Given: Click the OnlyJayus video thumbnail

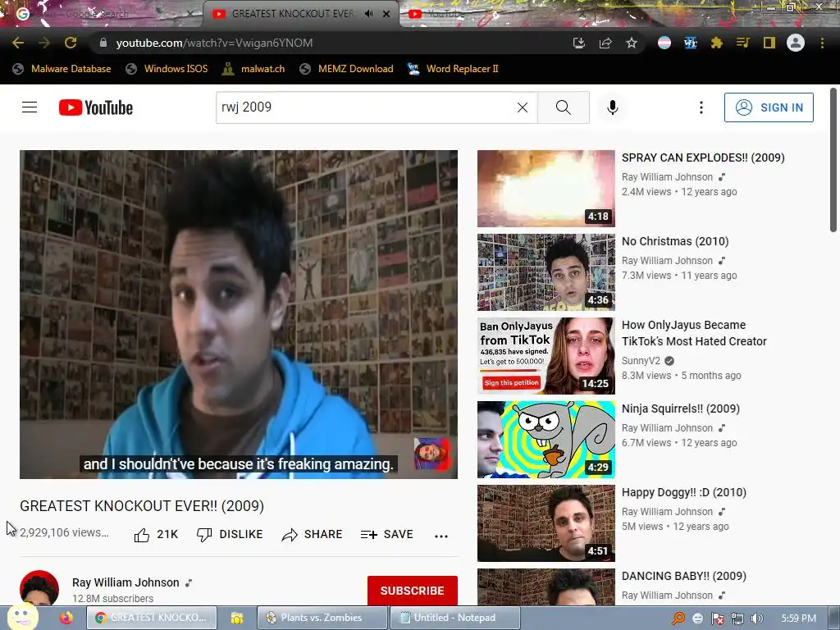Looking at the screenshot, I should (546, 356).
